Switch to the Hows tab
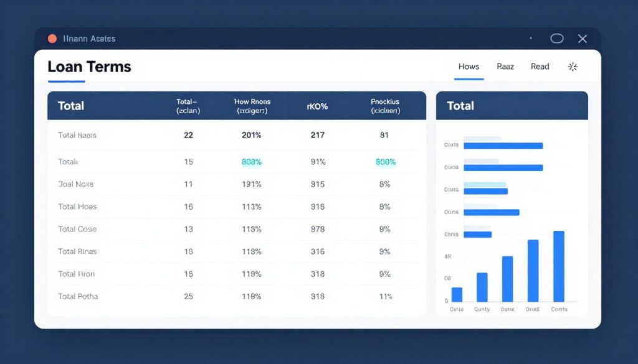638x364 pixels. 469,67
